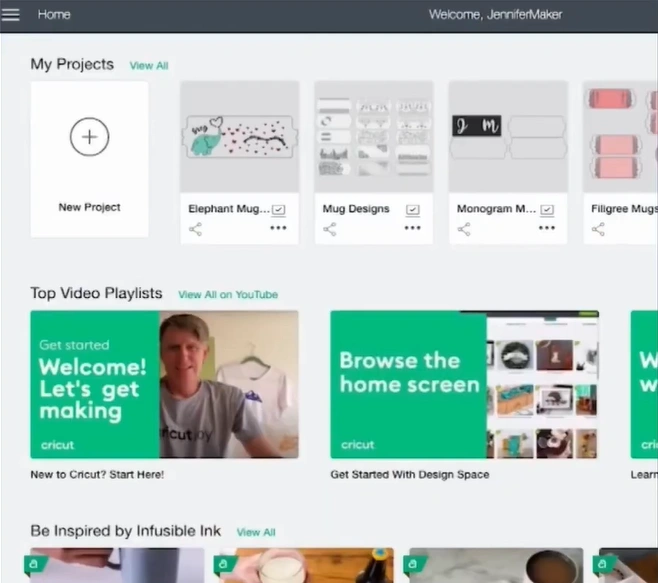Play the Browse the home screen video
Image resolution: width=658 pixels, height=583 pixels.
[x=465, y=384]
